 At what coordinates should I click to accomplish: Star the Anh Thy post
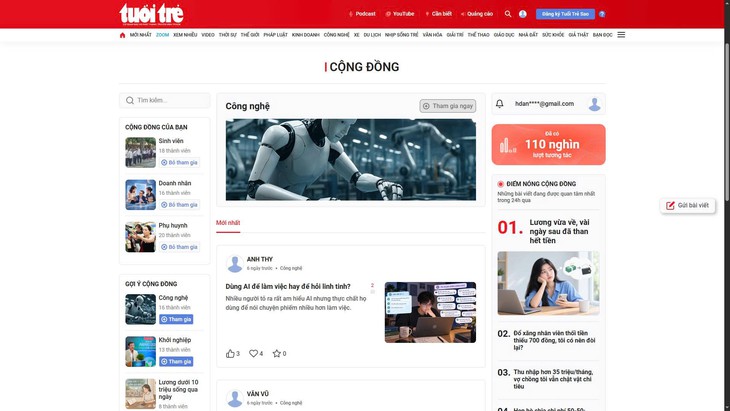coord(277,354)
